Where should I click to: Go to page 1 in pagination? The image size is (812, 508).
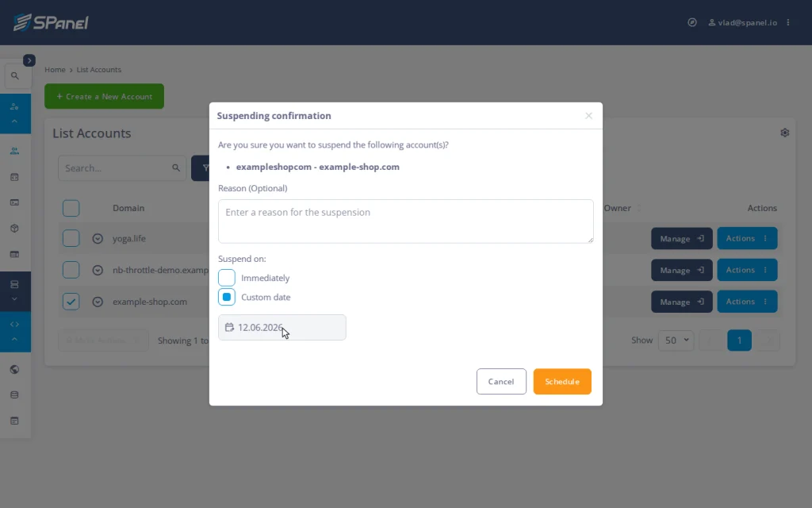point(739,340)
